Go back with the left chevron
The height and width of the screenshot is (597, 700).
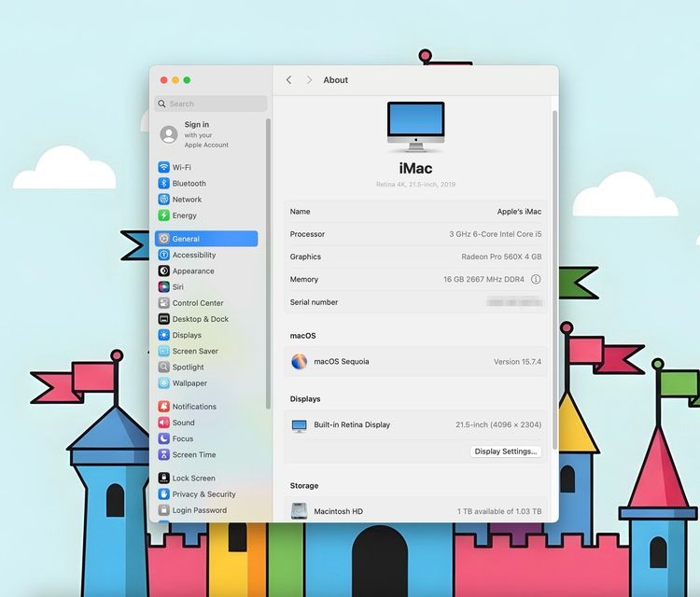pyautogui.click(x=288, y=80)
